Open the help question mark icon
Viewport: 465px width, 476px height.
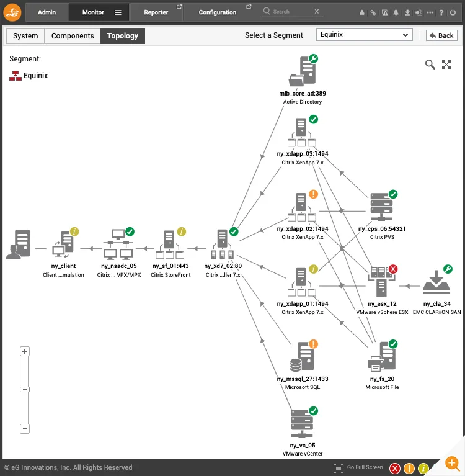pos(441,12)
